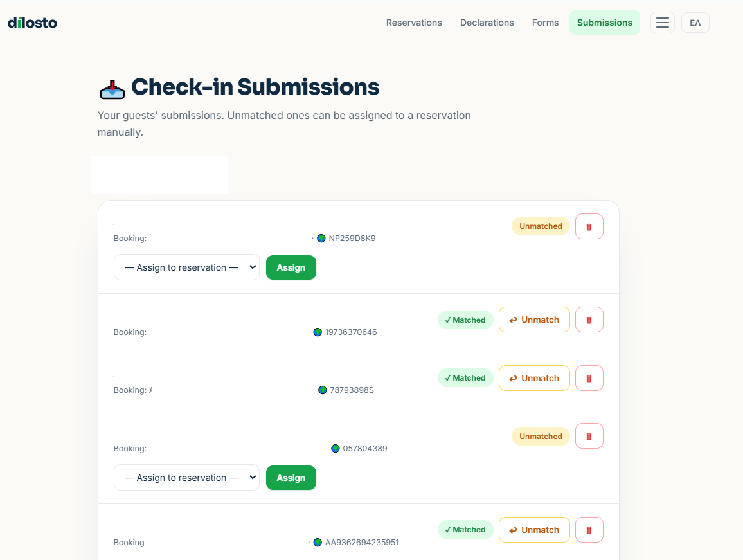Click Unmatched badge for 057804389
The image size is (743, 560).
pos(541,437)
